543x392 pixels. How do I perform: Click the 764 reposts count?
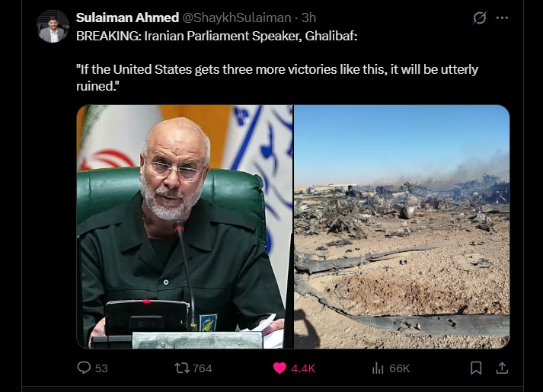203,368
